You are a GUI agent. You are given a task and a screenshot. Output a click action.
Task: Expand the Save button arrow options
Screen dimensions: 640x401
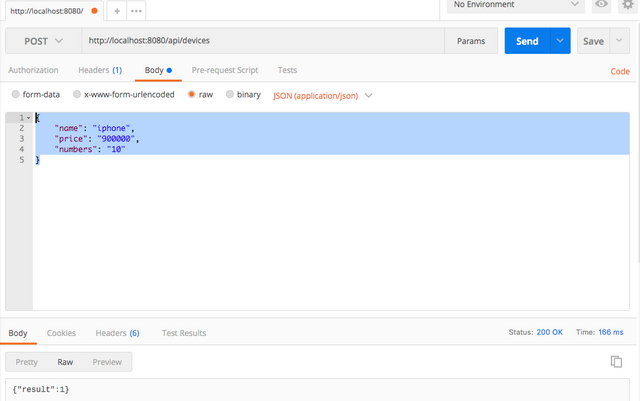(x=620, y=41)
